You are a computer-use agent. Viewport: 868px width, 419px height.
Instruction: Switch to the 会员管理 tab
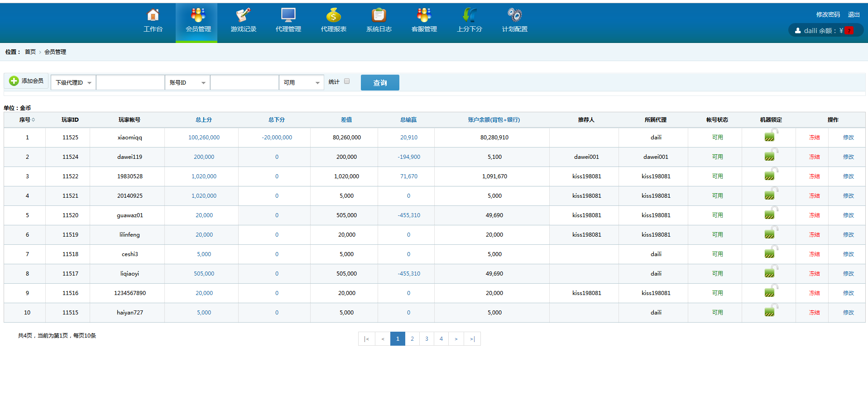pyautogui.click(x=198, y=22)
